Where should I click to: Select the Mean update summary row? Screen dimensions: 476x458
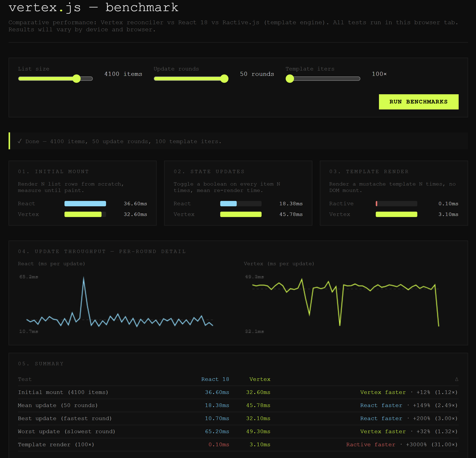(58, 405)
